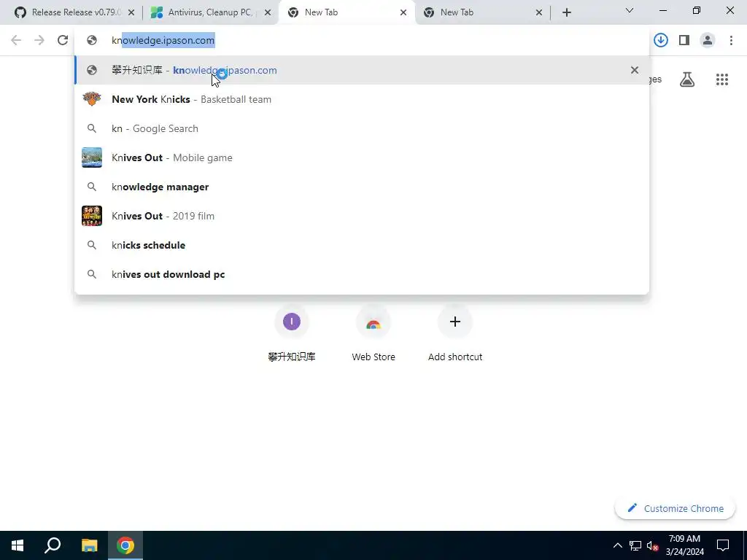Select the knowledge.ipason.com suggestion
The height and width of the screenshot is (560, 747).
[361, 71]
